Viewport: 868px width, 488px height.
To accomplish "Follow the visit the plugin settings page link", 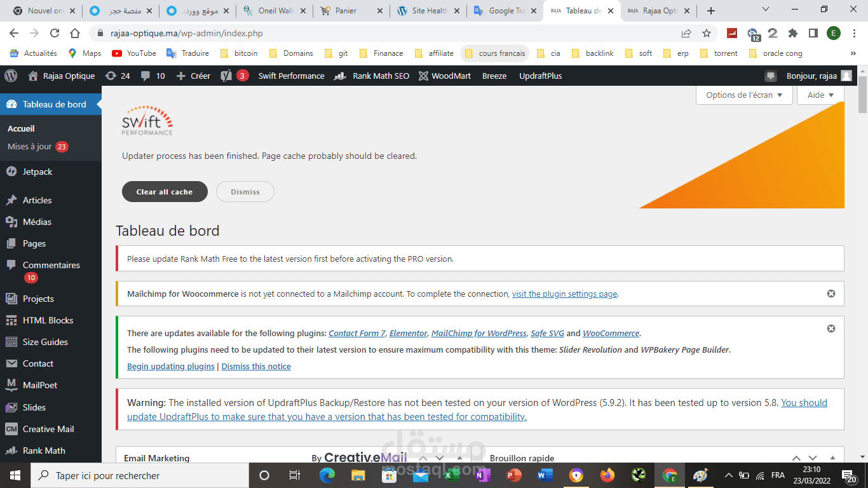I will click(565, 294).
